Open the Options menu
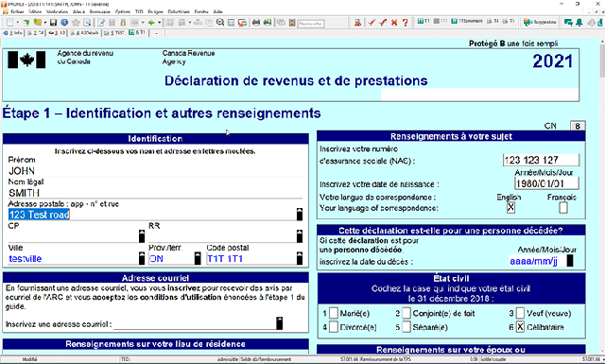Screen dimensions: 605x364 click(123, 11)
